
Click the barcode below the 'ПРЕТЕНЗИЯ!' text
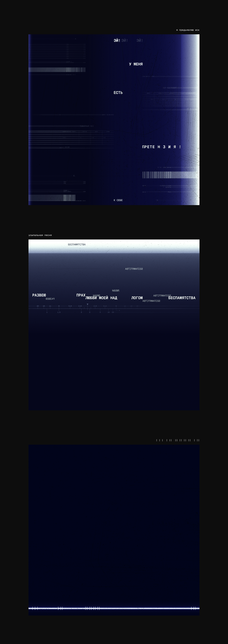point(157,175)
